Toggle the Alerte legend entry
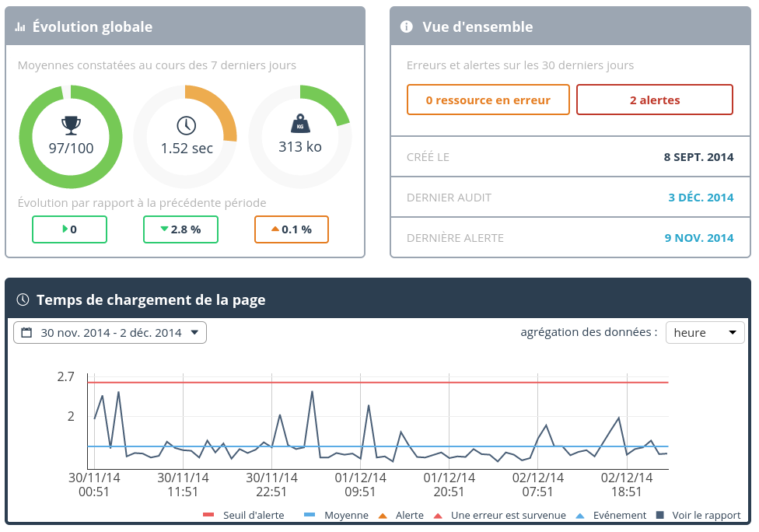The width and height of the screenshot is (759, 532). coord(400,515)
